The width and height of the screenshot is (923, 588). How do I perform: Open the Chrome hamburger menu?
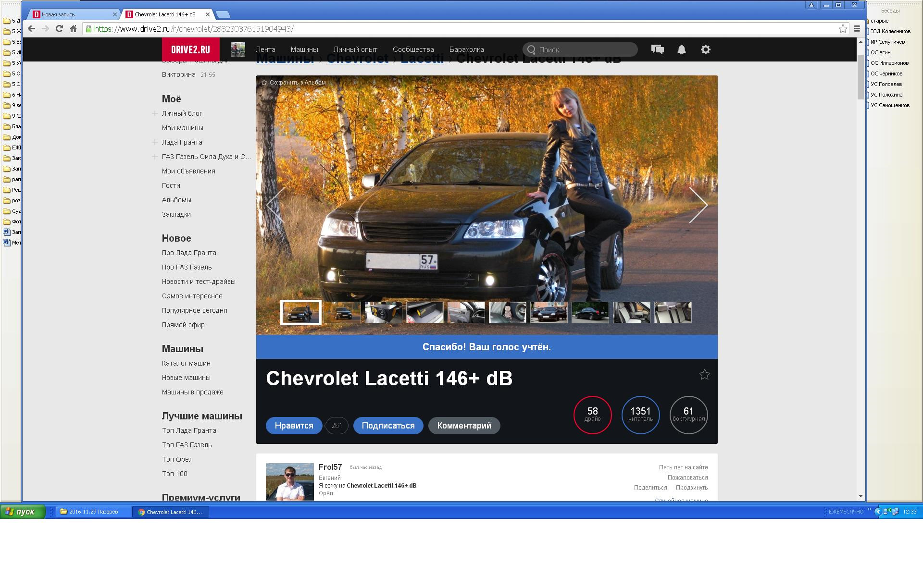(x=857, y=29)
